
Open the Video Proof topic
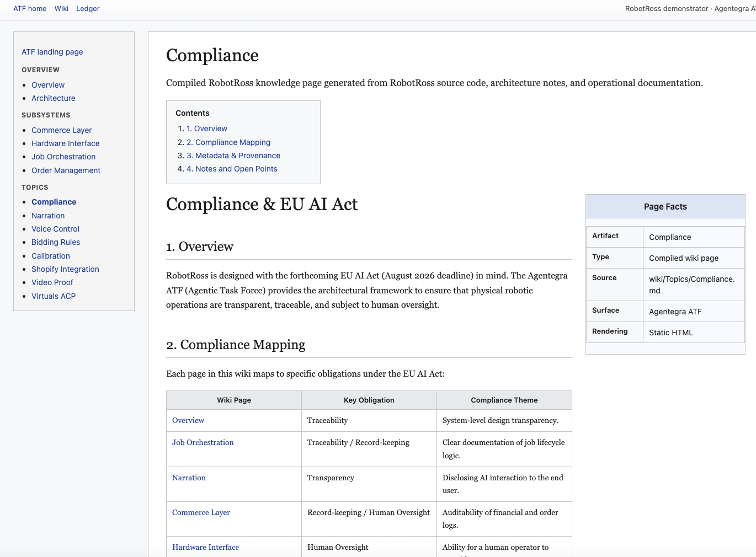coord(52,282)
